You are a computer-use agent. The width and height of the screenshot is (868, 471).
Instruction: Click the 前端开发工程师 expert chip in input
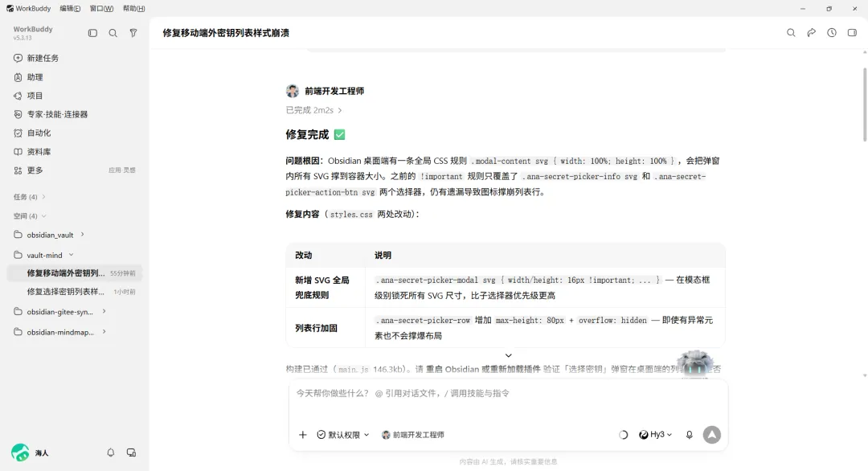(x=413, y=435)
